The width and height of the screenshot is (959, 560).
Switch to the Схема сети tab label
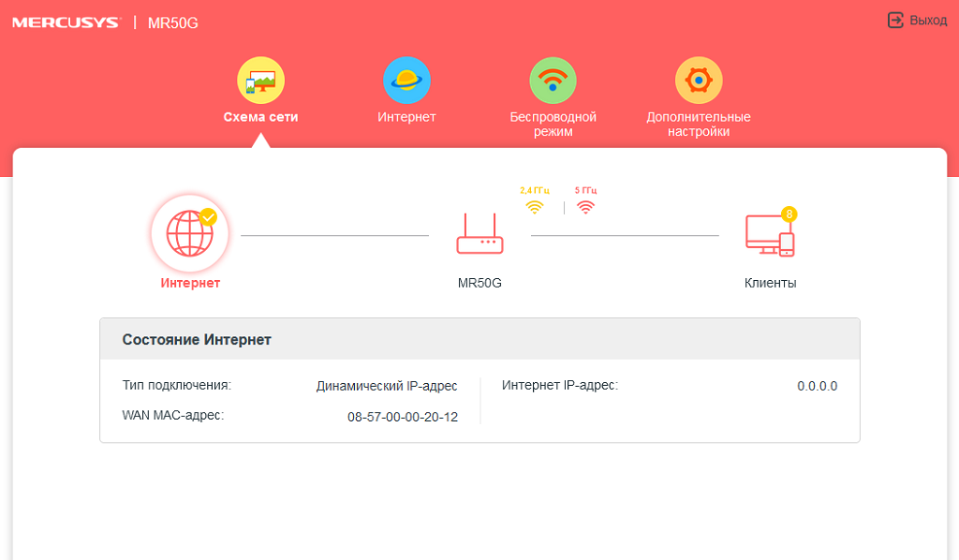(x=260, y=117)
